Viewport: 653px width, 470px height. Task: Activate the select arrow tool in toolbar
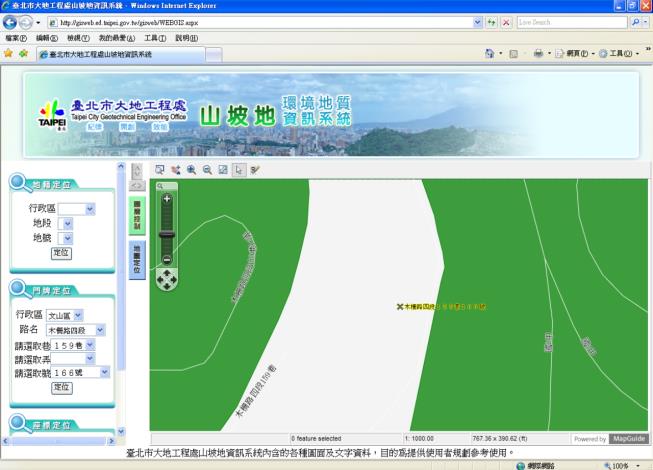tap(238, 170)
